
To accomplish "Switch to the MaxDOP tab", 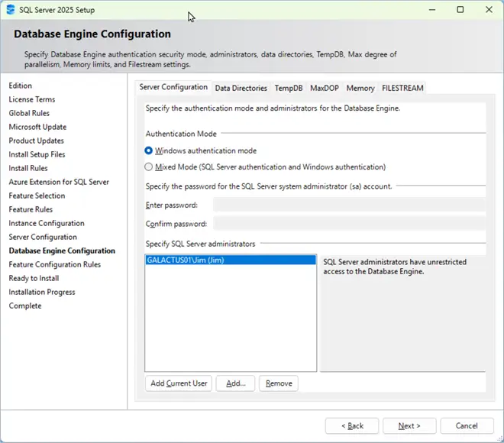I will 325,88.
